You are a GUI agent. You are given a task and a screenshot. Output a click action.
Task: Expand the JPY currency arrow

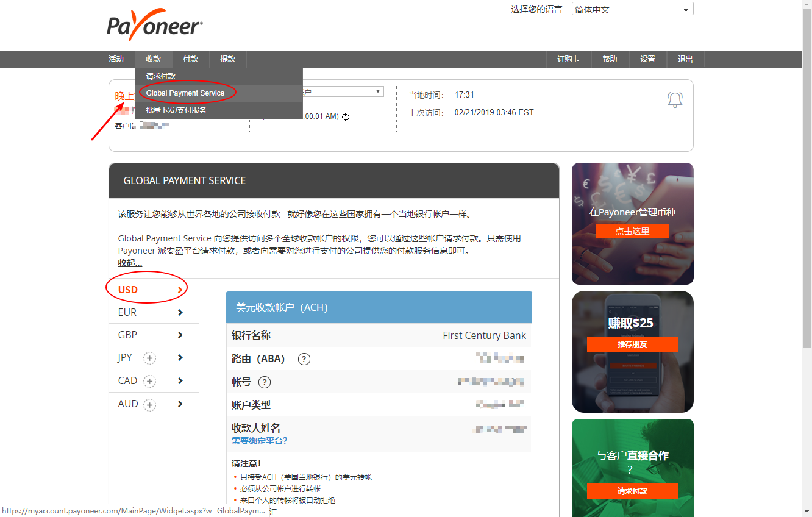(180, 358)
